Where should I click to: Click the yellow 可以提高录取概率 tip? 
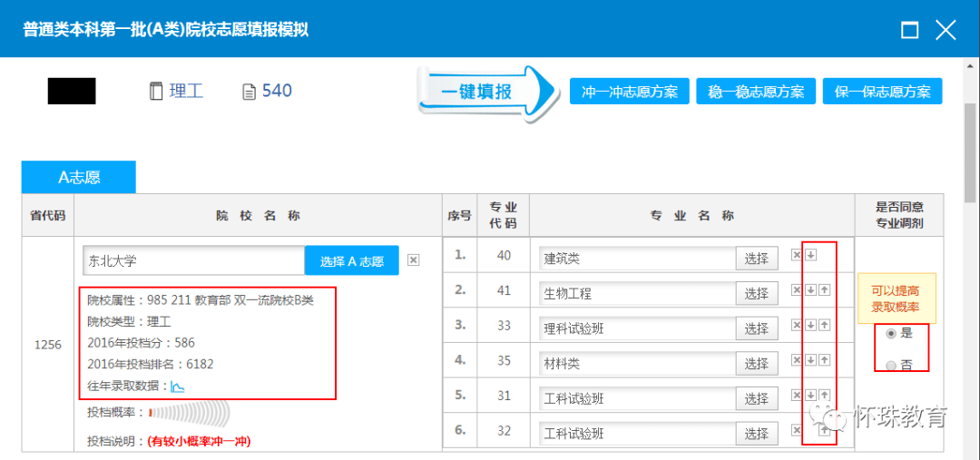point(897,299)
